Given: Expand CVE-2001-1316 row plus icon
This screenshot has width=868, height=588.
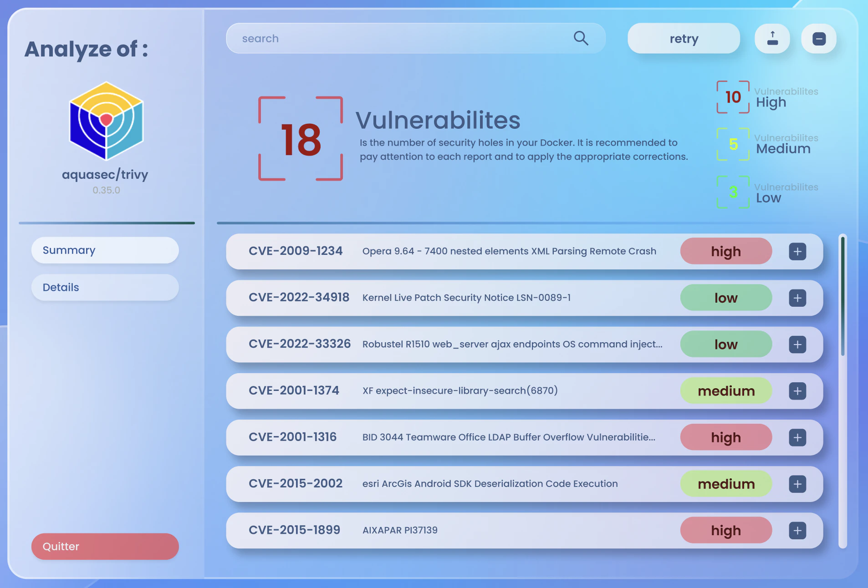Looking at the screenshot, I should point(797,437).
